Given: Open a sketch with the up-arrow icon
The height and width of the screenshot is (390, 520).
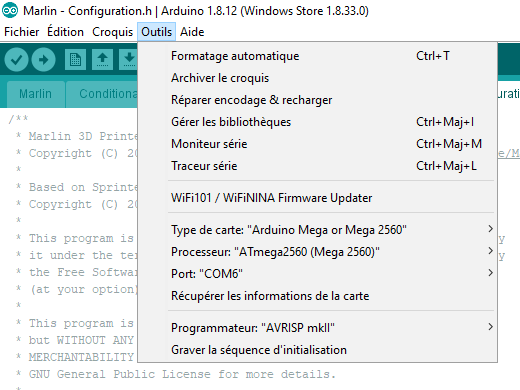Looking at the screenshot, I should click(102, 60).
